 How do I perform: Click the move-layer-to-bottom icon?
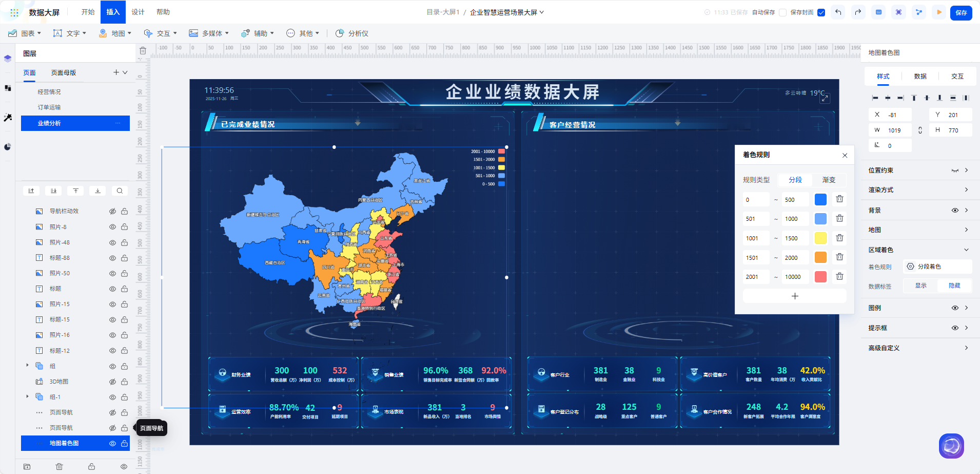coord(97,191)
